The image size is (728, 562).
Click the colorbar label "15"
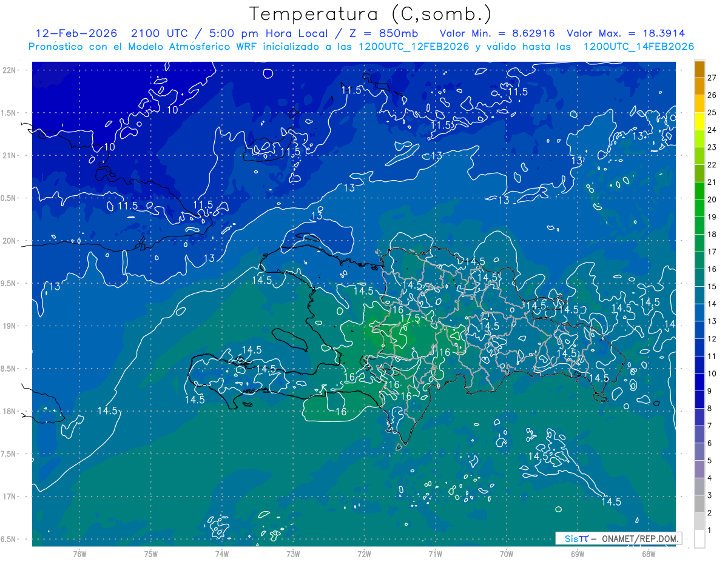(x=712, y=286)
